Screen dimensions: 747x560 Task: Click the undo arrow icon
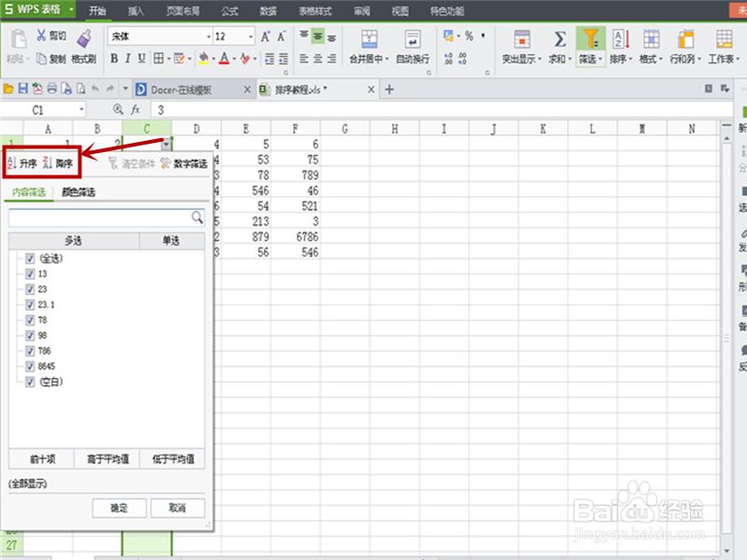click(95, 89)
